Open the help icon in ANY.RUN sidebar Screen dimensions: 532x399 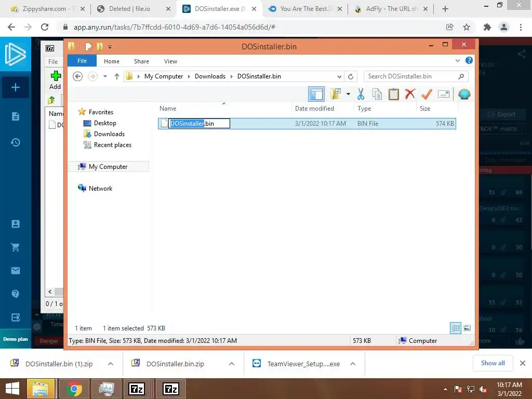(x=15, y=294)
